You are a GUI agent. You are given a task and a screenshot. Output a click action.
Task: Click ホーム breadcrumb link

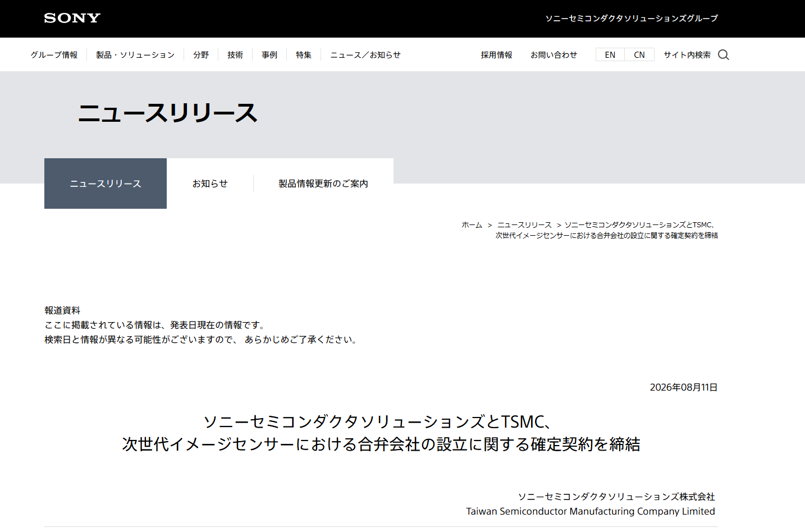[472, 225]
